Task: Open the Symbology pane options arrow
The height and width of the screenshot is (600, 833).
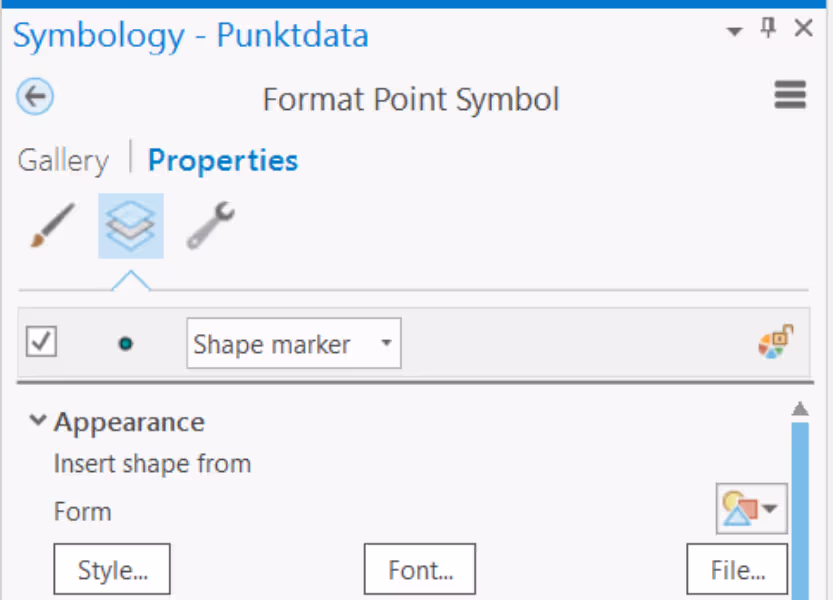Action: tap(734, 31)
